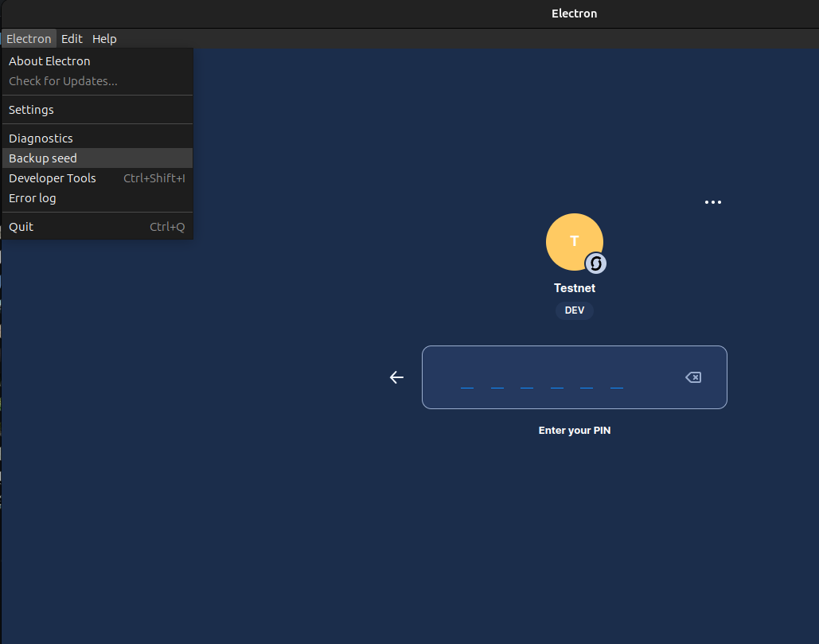Open the three-dot options menu

[712, 202]
